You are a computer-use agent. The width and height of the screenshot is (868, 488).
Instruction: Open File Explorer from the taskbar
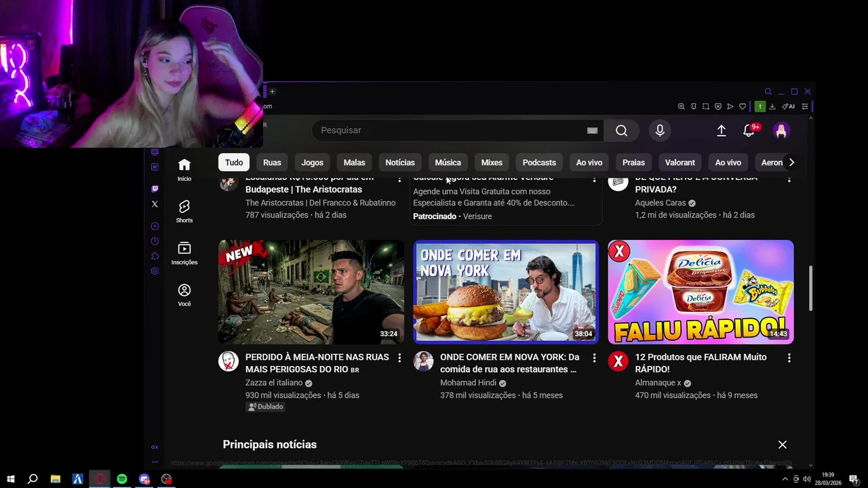pyautogui.click(x=56, y=479)
